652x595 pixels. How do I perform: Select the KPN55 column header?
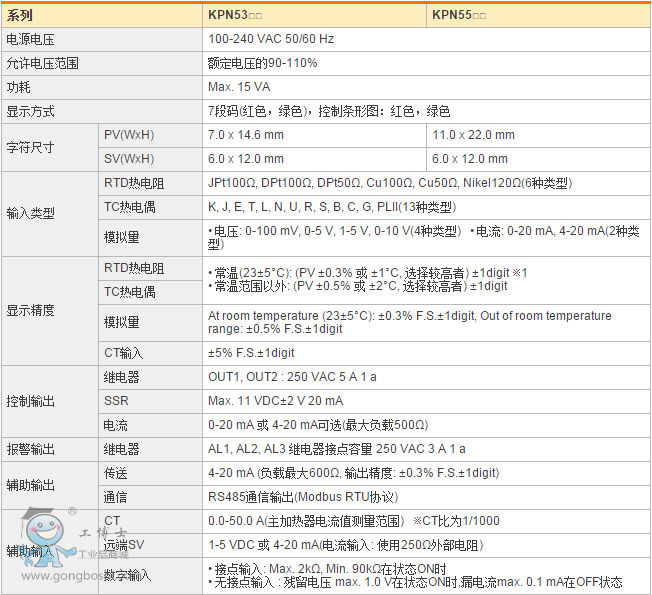click(459, 16)
